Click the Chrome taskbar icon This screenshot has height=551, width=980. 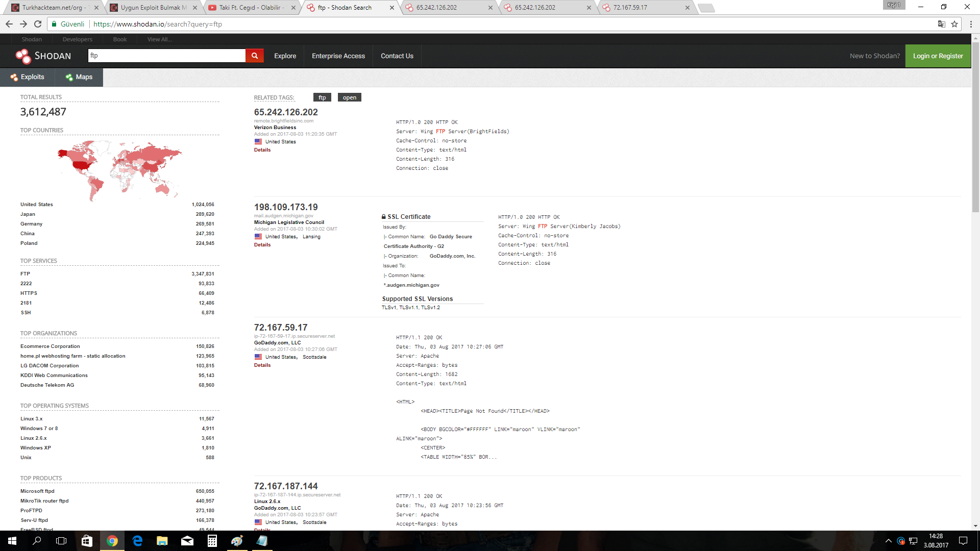tap(112, 541)
